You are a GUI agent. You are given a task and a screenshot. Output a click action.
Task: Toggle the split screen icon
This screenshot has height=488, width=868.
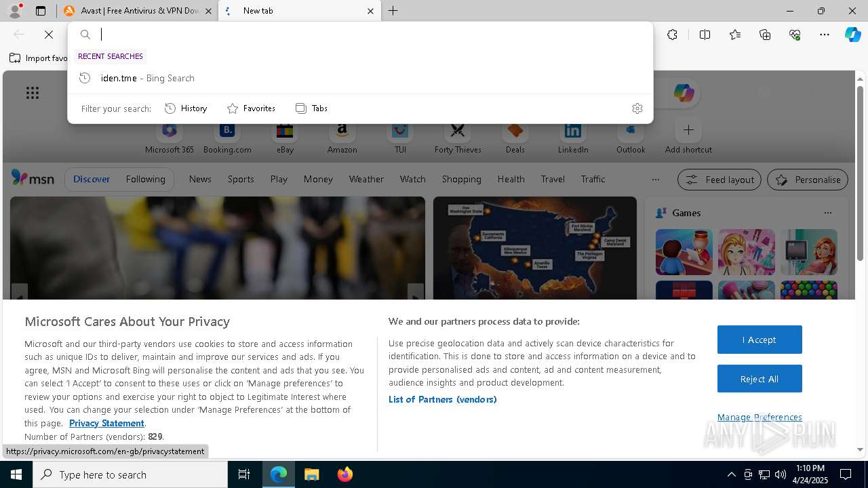pos(705,35)
